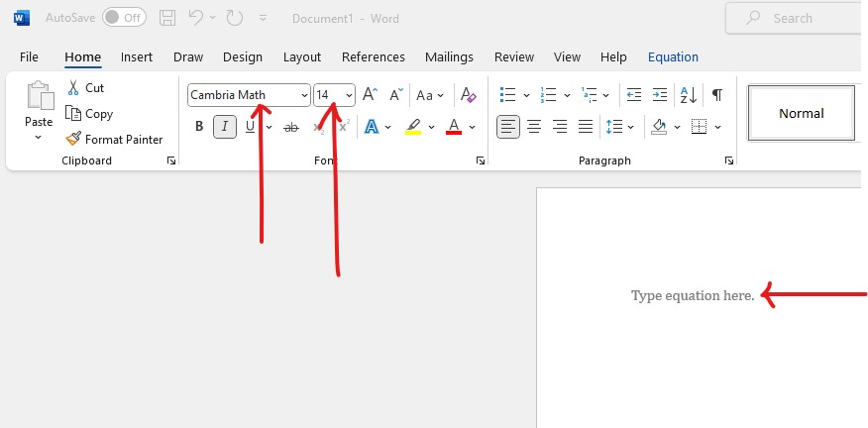Screen dimensions: 868x428
Task: Open the Equation ribbon tab
Action: click(x=673, y=57)
